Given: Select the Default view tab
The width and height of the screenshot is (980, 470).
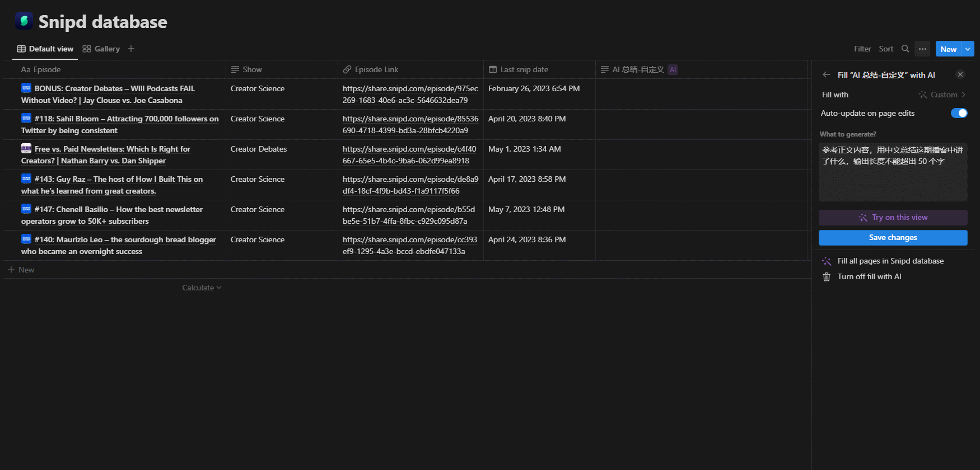Looking at the screenshot, I should click(x=45, y=49).
